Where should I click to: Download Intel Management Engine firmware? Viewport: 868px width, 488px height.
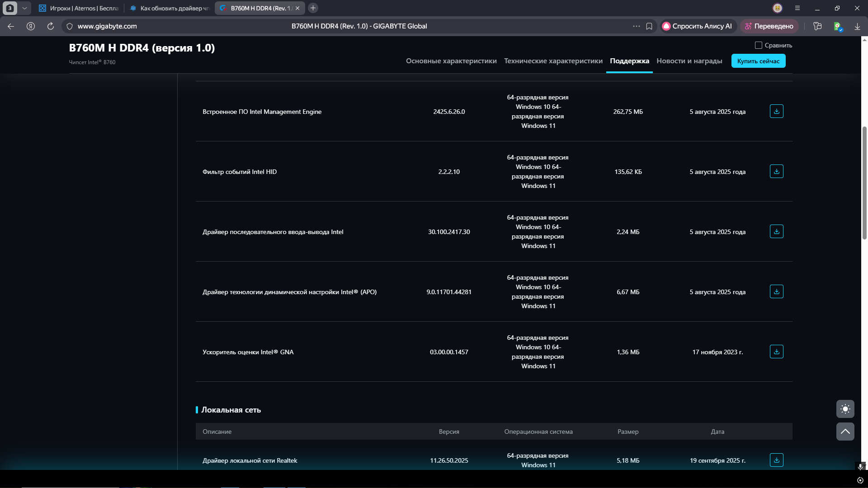click(776, 111)
